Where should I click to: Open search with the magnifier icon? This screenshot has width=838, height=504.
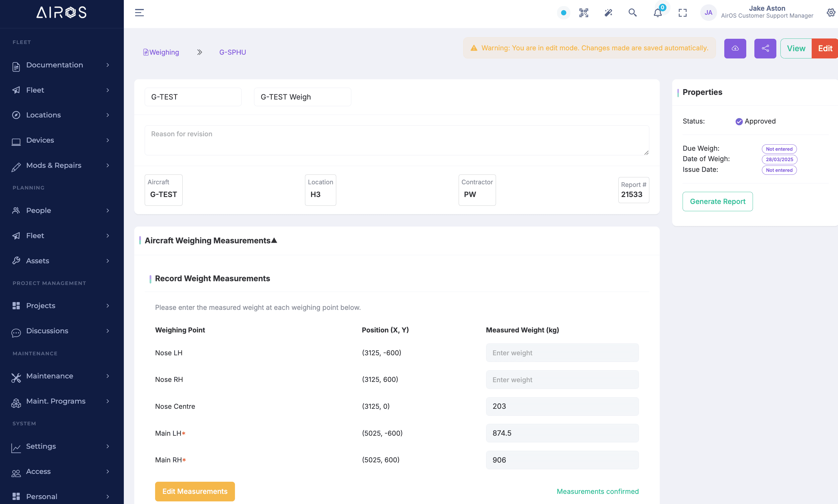tap(633, 13)
